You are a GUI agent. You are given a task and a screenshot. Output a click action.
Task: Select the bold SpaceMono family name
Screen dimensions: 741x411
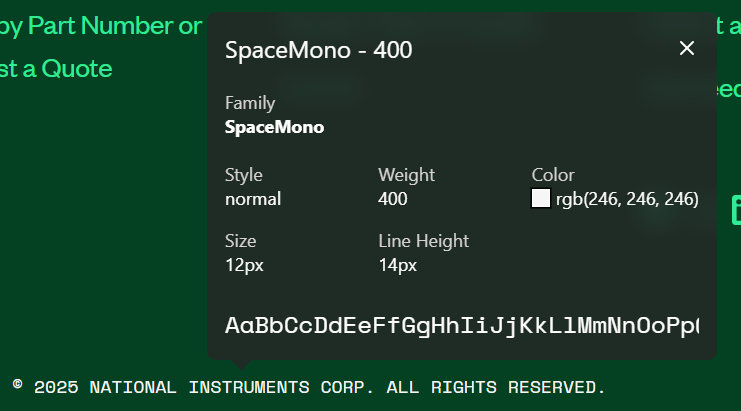click(x=274, y=127)
